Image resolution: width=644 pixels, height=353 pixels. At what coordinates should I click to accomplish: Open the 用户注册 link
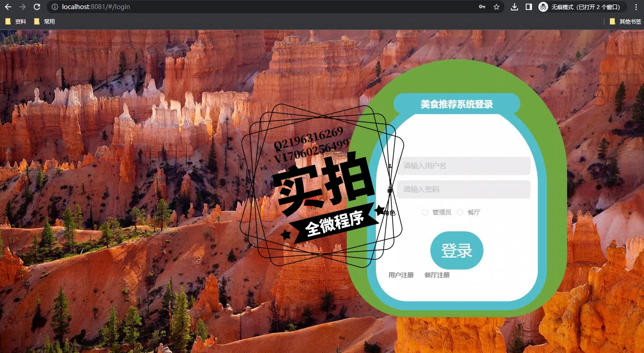(401, 275)
